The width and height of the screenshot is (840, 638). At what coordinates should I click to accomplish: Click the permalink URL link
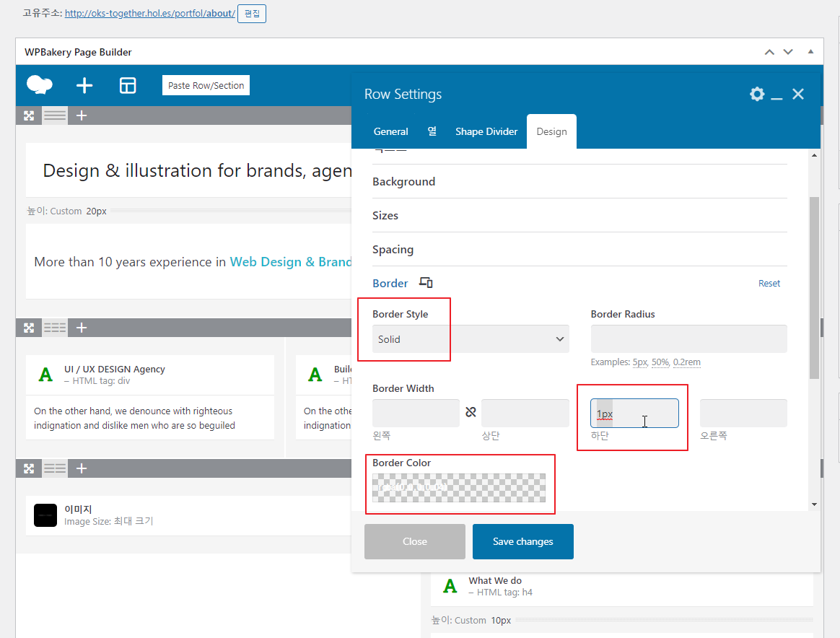(x=150, y=14)
